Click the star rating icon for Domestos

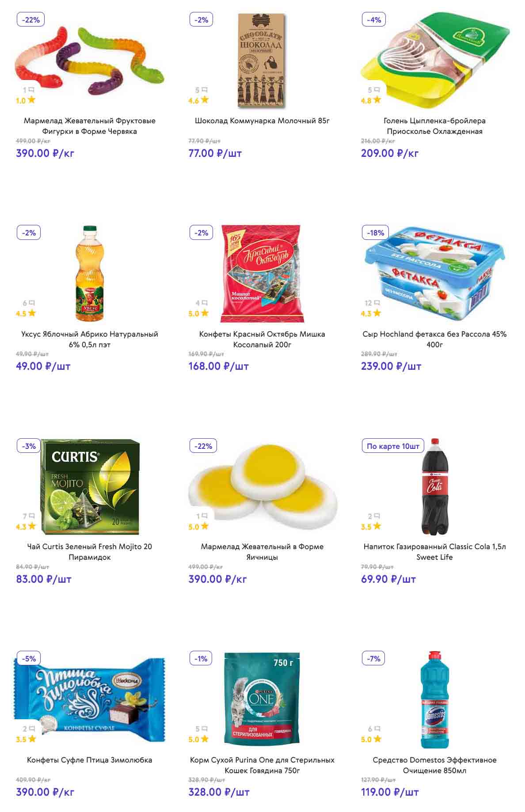[377, 739]
